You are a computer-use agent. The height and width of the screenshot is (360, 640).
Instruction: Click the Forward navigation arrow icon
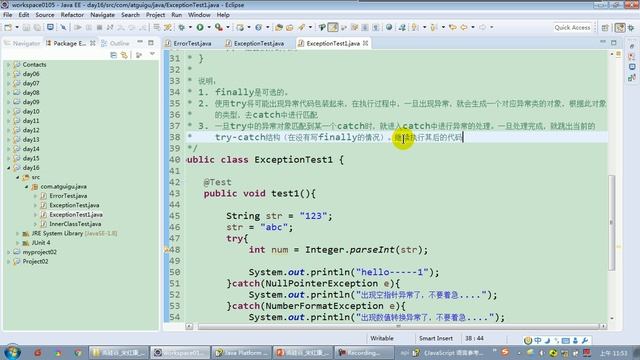click(482, 27)
